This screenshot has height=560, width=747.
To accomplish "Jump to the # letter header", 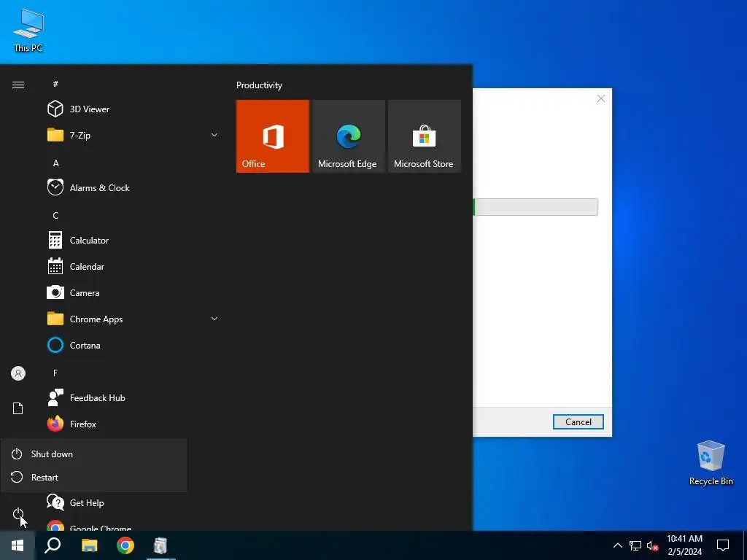I will (x=55, y=84).
